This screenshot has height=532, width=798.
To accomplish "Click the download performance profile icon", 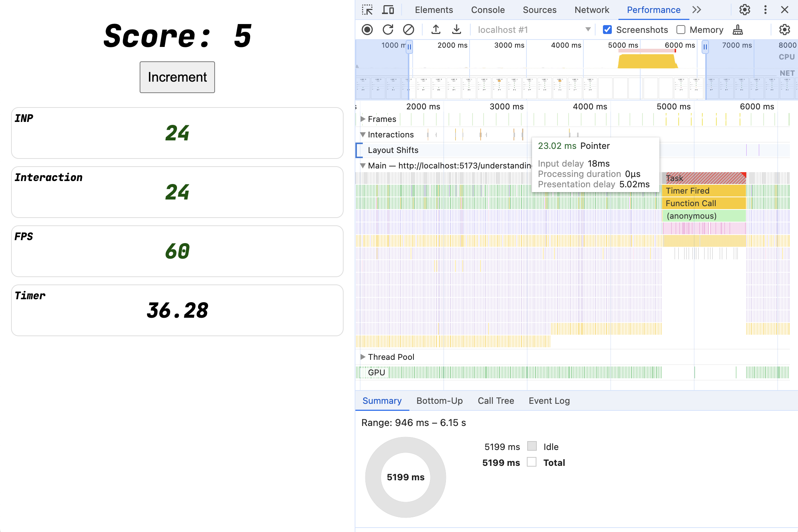I will point(457,30).
